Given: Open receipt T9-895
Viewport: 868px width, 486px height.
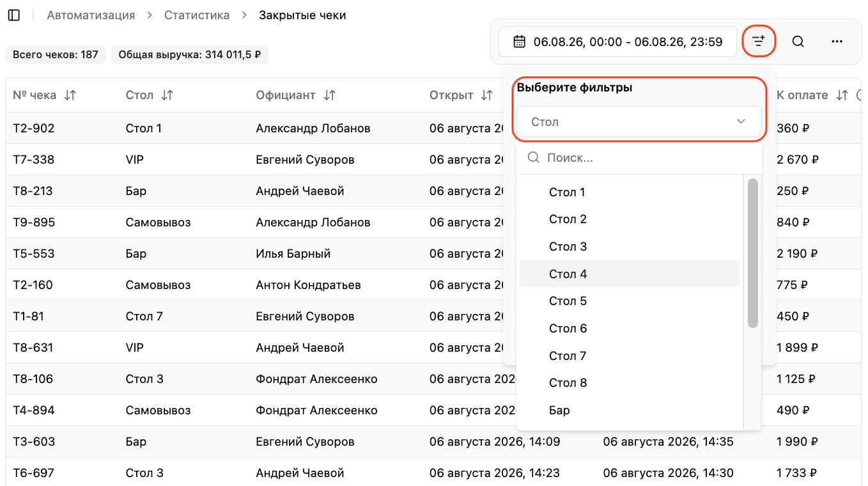Looking at the screenshot, I should (34, 223).
